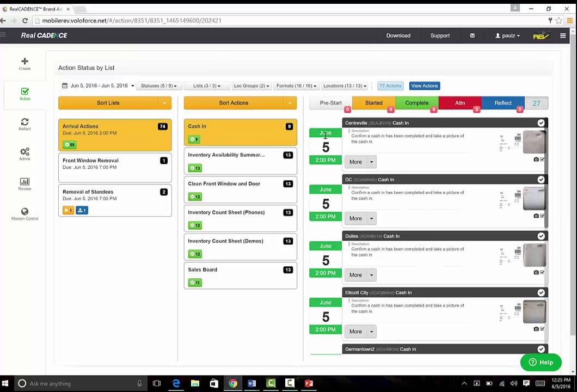Open Centreville cash in photo thumbnail
Viewport: 577px width, 392px height.
pyautogui.click(x=534, y=142)
